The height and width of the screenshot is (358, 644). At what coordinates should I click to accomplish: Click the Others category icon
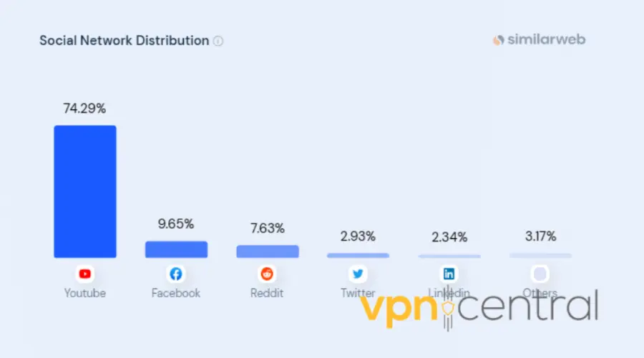tap(540, 274)
